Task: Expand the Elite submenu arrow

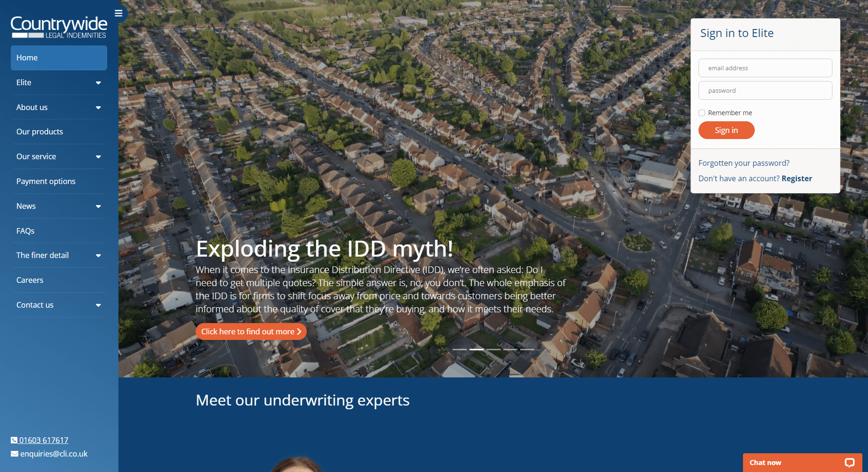Action: coord(98,83)
